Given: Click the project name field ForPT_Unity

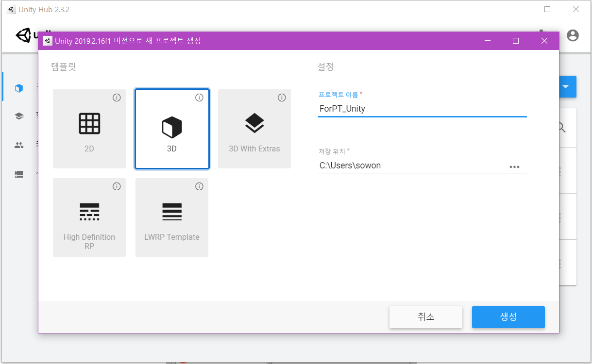Looking at the screenshot, I should coord(422,109).
